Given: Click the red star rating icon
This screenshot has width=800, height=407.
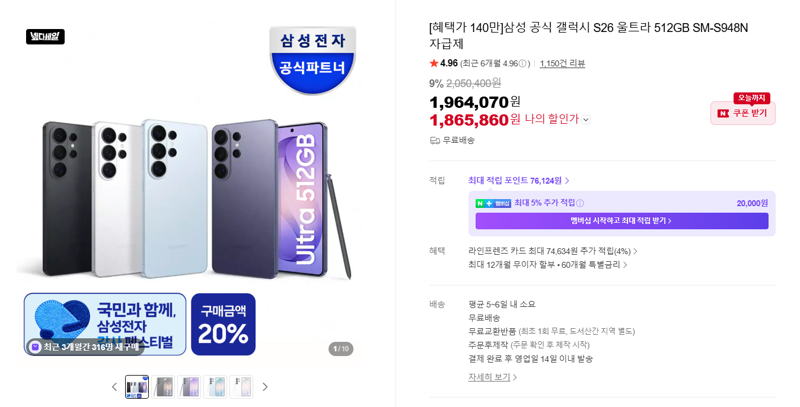Looking at the screenshot, I should pos(434,63).
